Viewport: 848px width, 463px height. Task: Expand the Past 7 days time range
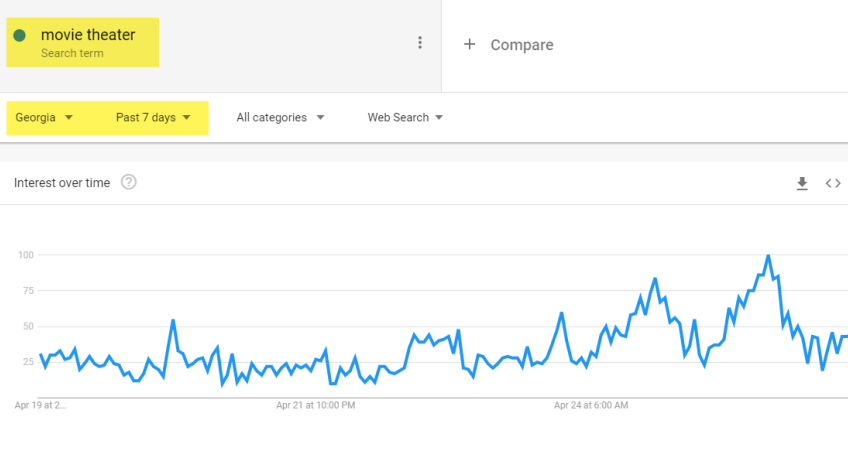(153, 118)
